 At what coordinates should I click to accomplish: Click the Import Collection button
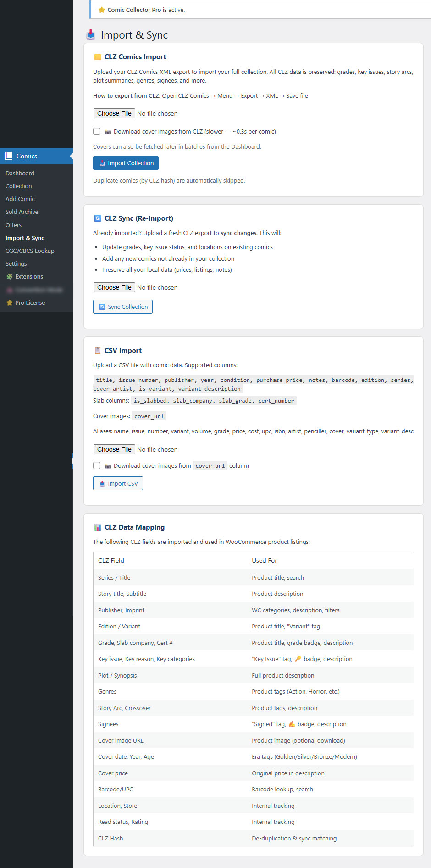[126, 163]
